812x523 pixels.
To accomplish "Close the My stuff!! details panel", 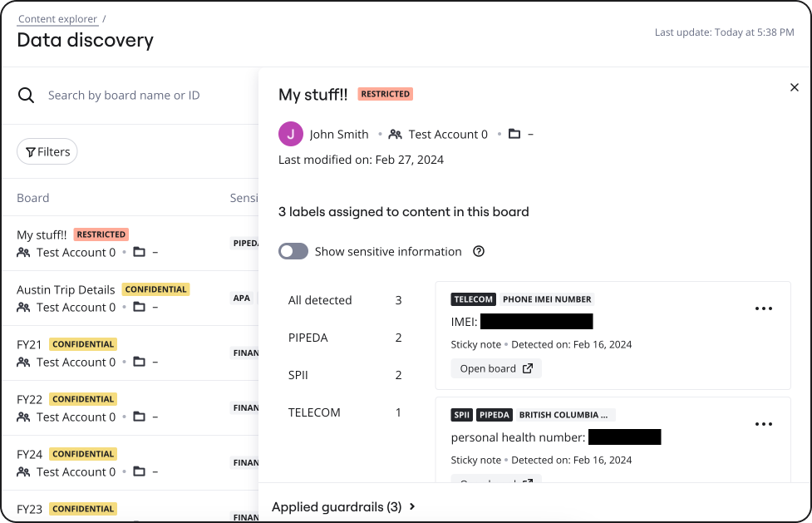I will 794,87.
